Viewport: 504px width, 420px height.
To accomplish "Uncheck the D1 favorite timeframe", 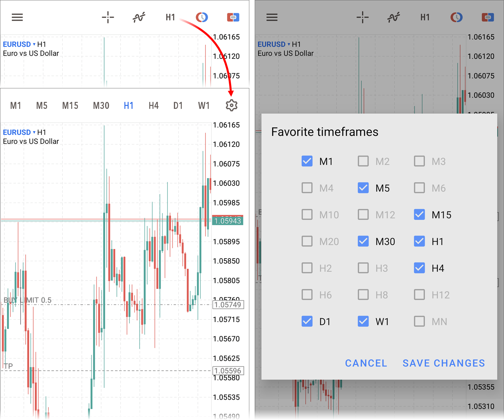I will pyautogui.click(x=307, y=322).
